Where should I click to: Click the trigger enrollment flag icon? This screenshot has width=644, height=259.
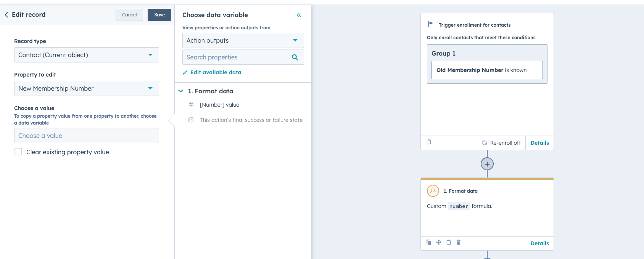(431, 24)
